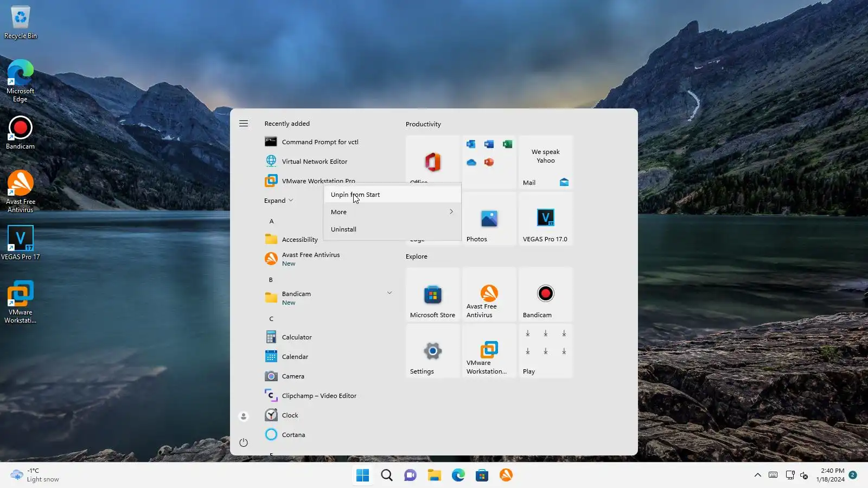Image resolution: width=868 pixels, height=488 pixels.
Task: Open the More submenu in the context menu
Action: (x=392, y=212)
